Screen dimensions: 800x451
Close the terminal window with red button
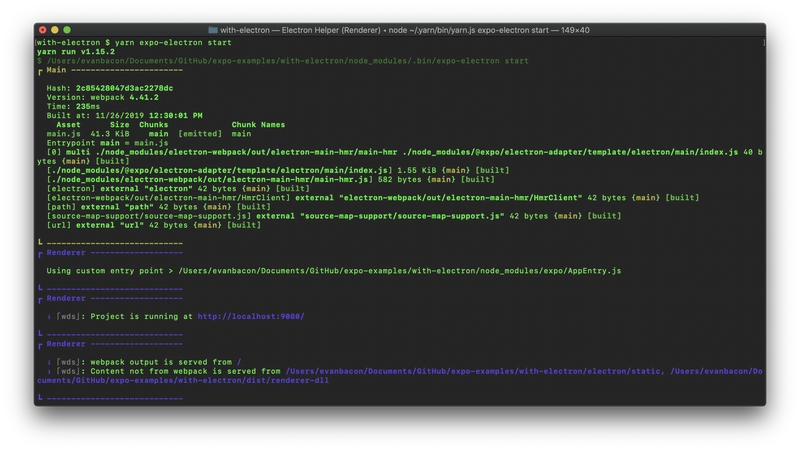pyautogui.click(x=42, y=30)
